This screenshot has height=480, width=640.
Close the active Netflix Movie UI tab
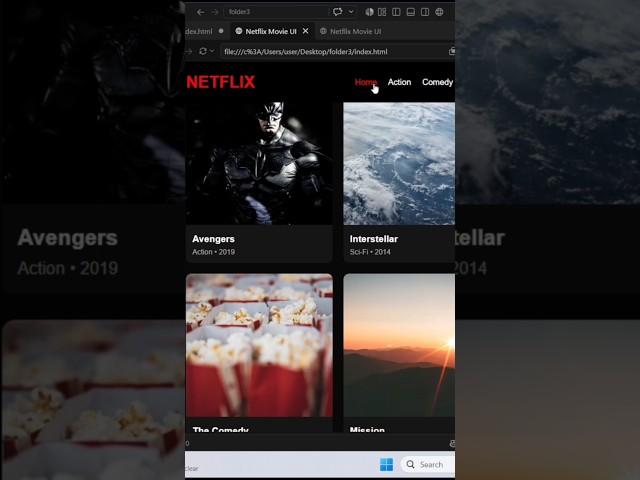305,31
